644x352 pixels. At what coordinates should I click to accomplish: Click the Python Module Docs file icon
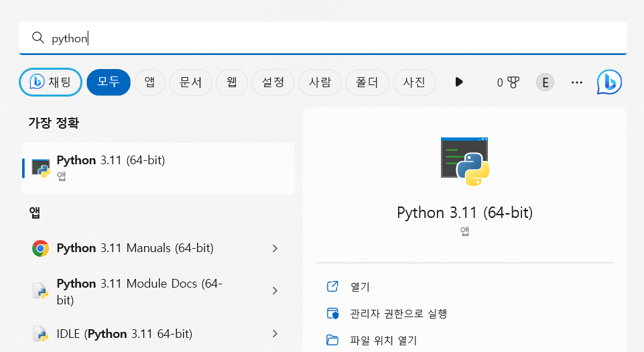click(x=41, y=291)
